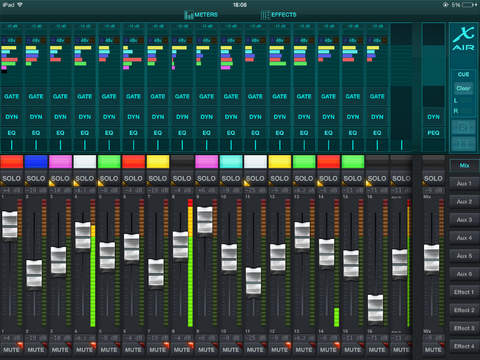Open EQ on channel 12
The image size is (480, 360).
(280, 133)
